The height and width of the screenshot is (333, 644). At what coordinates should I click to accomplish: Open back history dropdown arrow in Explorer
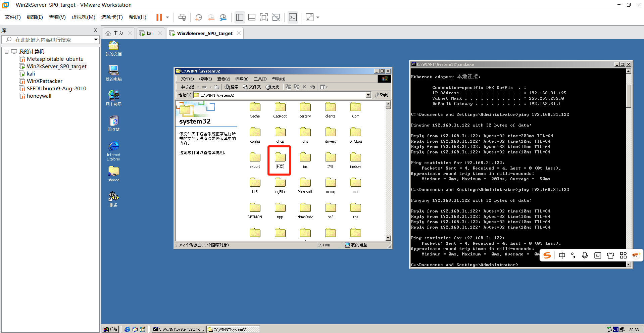[x=198, y=87]
